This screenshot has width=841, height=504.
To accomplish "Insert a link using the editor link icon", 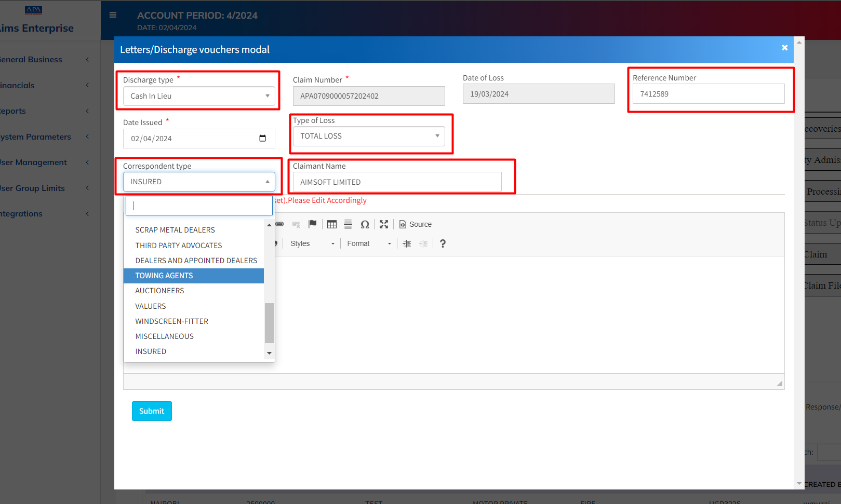I will click(x=279, y=224).
